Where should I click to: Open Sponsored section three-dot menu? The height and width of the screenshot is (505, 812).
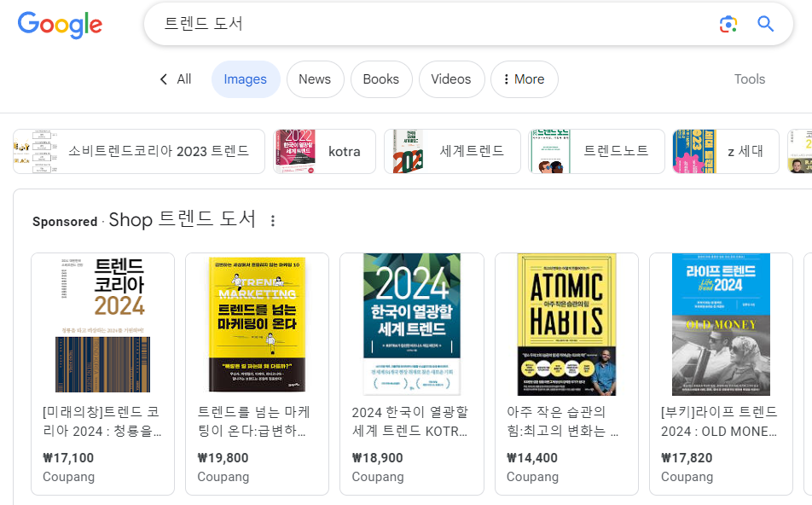(x=273, y=221)
